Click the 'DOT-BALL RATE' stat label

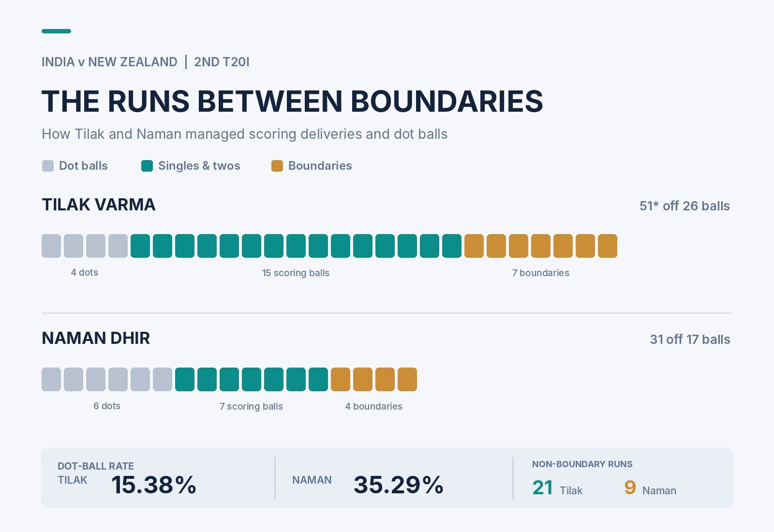click(96, 466)
